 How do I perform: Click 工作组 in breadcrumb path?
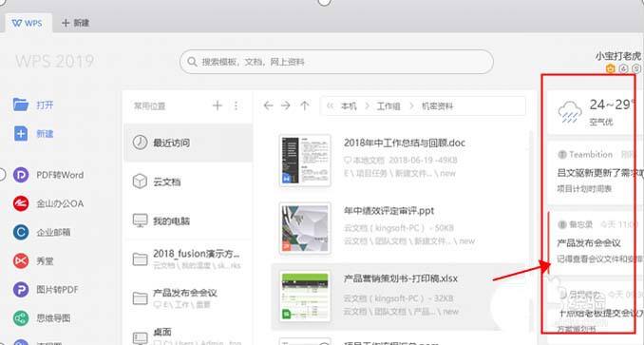click(388, 106)
